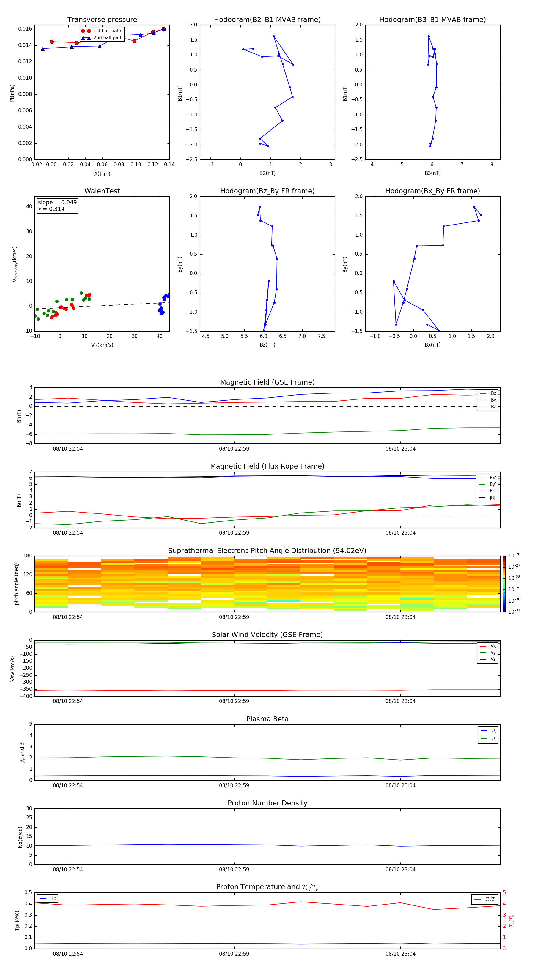Click the "Tp(10^6K)" y-axis label
535x980 pixels.
(x=17, y=921)
